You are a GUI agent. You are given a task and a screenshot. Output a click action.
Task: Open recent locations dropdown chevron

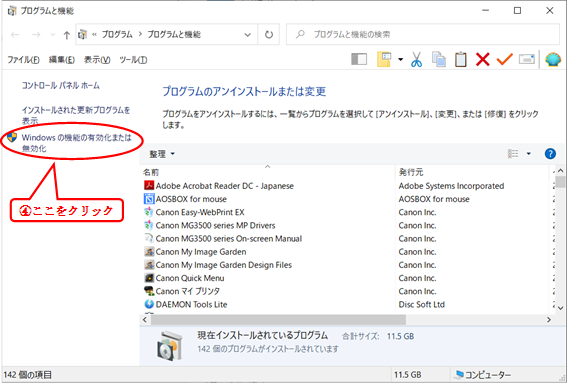point(52,35)
